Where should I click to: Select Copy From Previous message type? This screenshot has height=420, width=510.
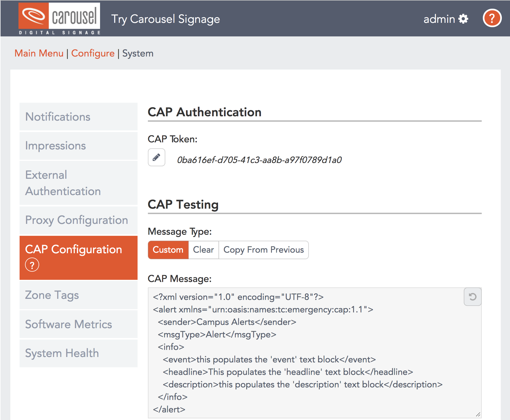coord(263,250)
